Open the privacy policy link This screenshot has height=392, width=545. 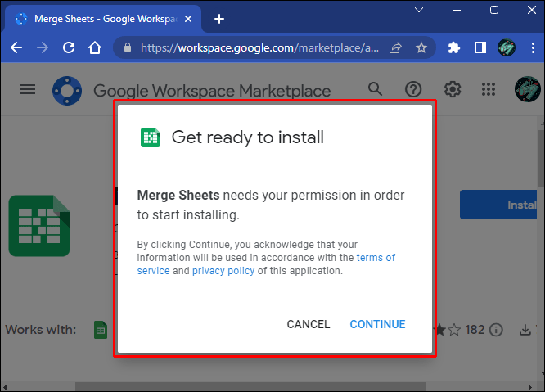pyautogui.click(x=223, y=271)
